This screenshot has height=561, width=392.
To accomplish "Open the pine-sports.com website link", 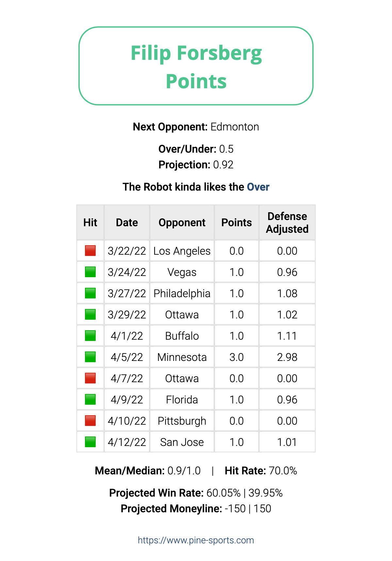I will (196, 540).
